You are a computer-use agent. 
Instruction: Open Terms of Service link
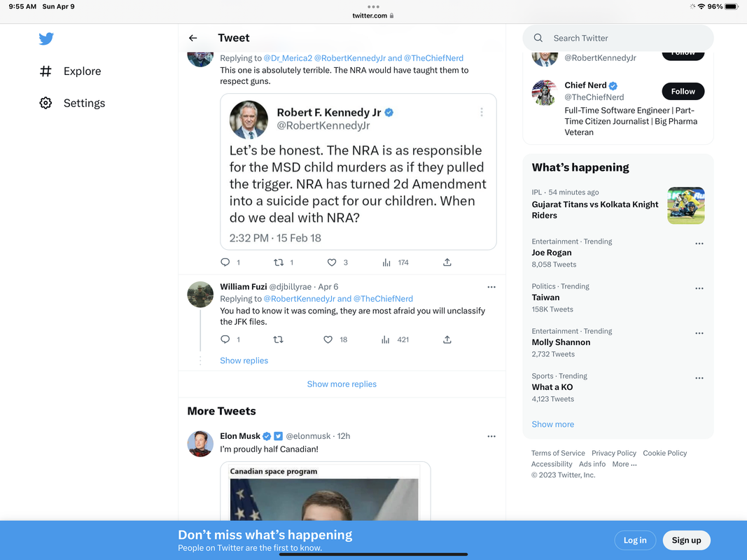coord(558,453)
